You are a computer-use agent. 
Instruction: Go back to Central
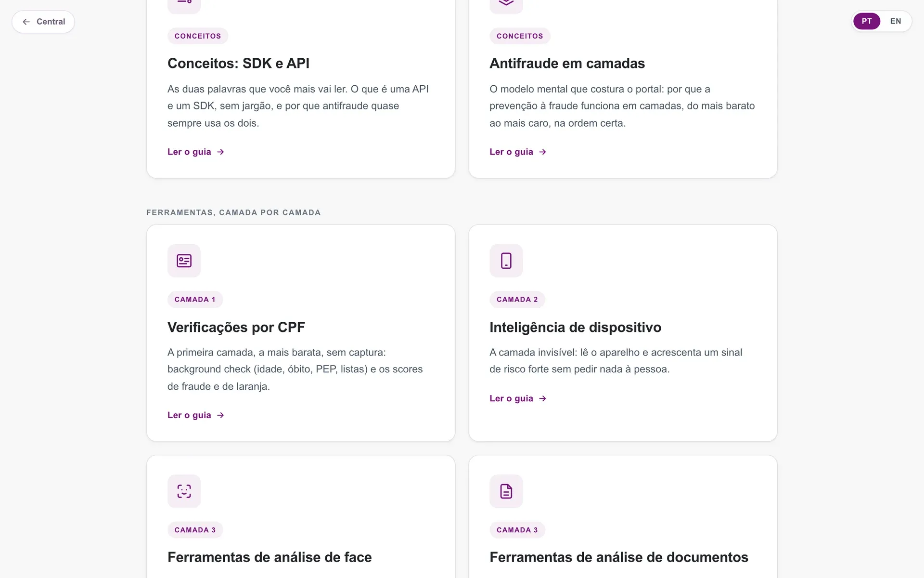coord(43,22)
